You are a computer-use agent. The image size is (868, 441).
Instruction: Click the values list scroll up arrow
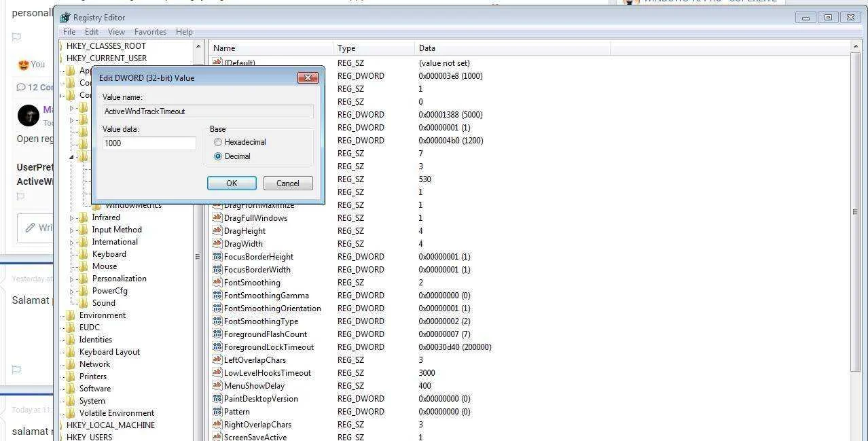(855, 47)
